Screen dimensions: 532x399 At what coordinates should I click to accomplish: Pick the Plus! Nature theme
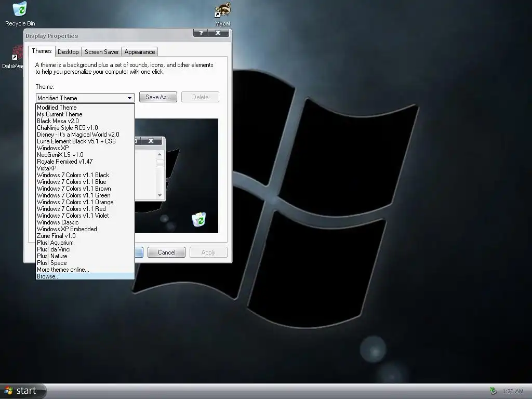coord(85,256)
